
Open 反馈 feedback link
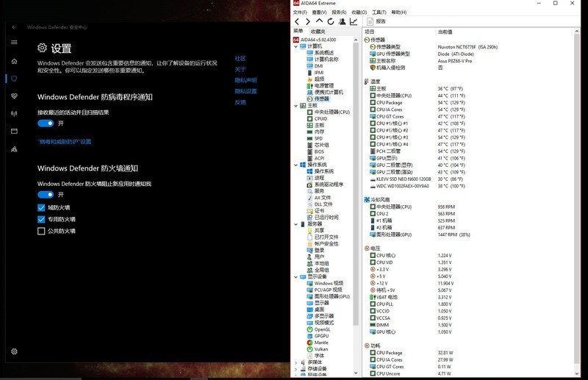point(240,102)
